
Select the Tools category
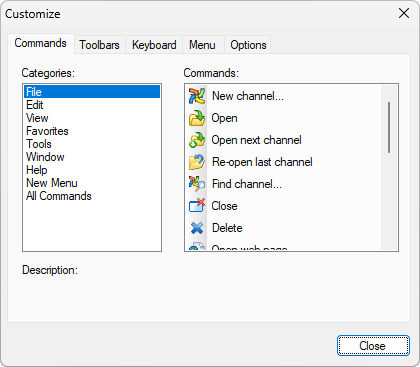92,144
